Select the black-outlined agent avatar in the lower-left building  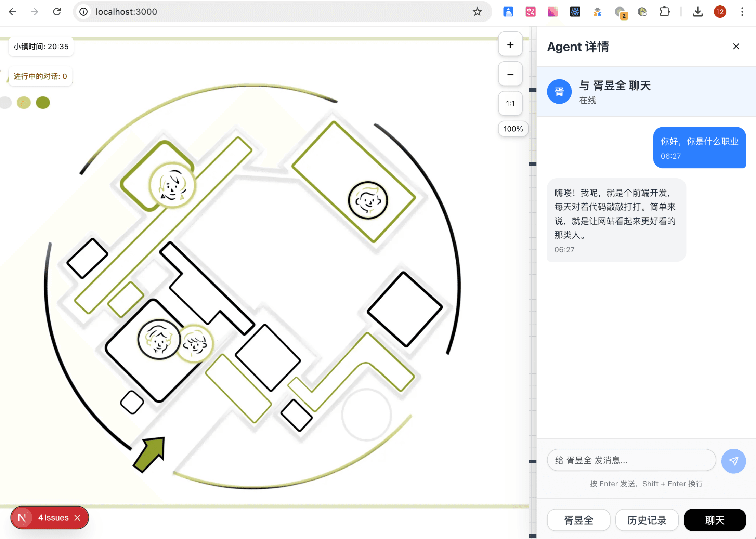pyautogui.click(x=159, y=339)
